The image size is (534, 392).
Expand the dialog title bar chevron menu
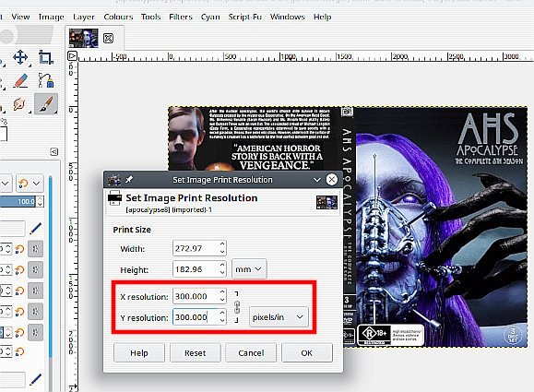click(x=316, y=180)
